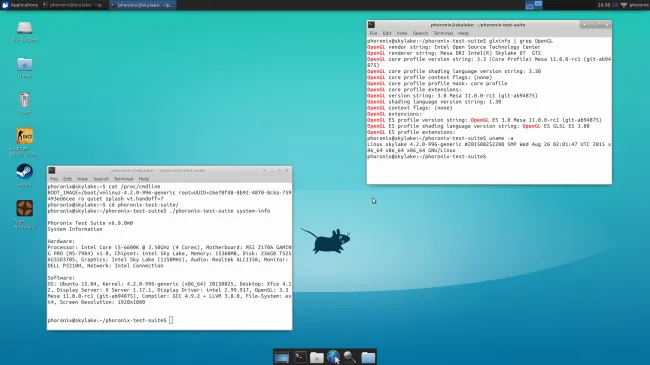Open the phoronix user menu in top panel

(639, 5)
